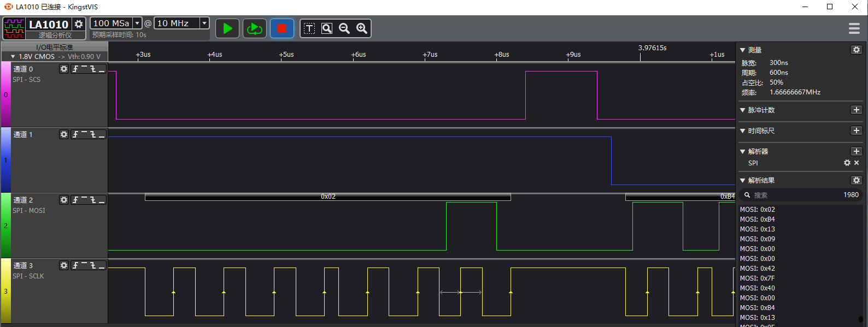Viewport: 868px width, 327px height.
Task: Click the 1.66666667MHz frequency value
Action: 795,92
